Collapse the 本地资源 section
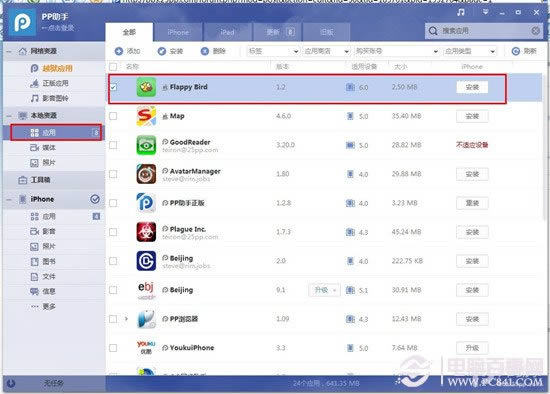The image size is (550, 394). [x=9, y=116]
